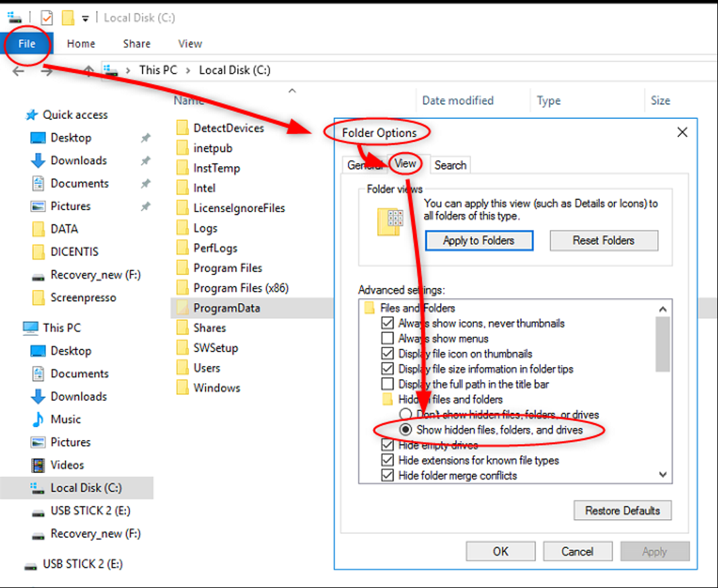Open Screenpresso folder in navigation pane
718x588 pixels.
pyautogui.click(x=39, y=297)
